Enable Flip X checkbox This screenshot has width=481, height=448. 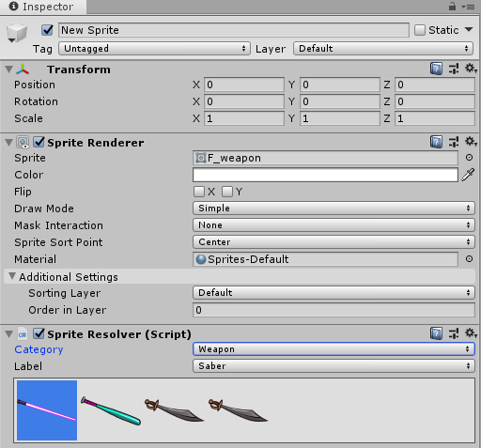tap(199, 192)
